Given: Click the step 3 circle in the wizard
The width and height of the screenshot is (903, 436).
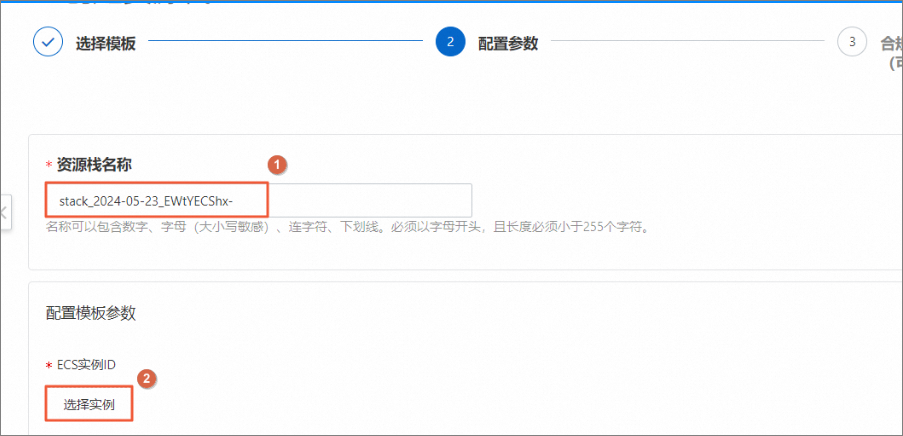Looking at the screenshot, I should [852, 41].
